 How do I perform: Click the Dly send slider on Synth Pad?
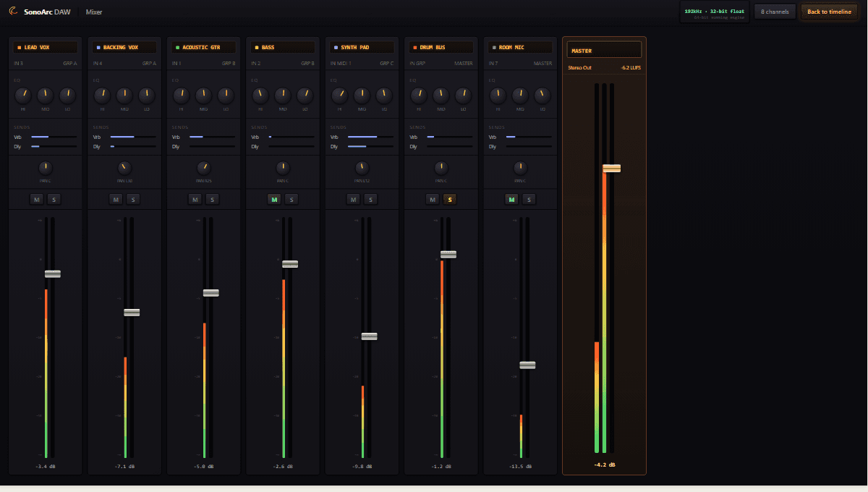click(370, 146)
